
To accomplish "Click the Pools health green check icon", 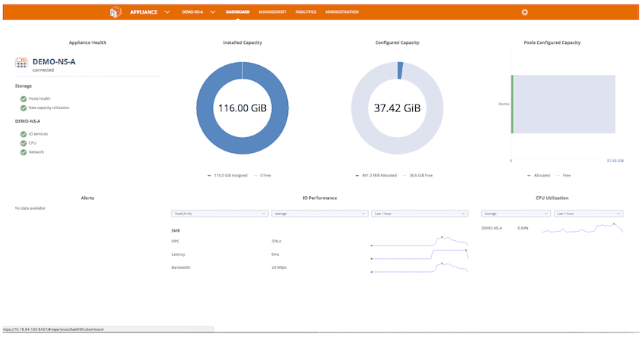I will pos(23,98).
